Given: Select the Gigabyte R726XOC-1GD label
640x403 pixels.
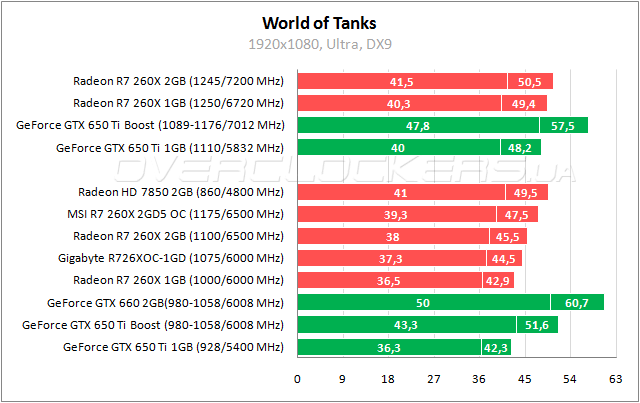Looking at the screenshot, I should point(171,258).
